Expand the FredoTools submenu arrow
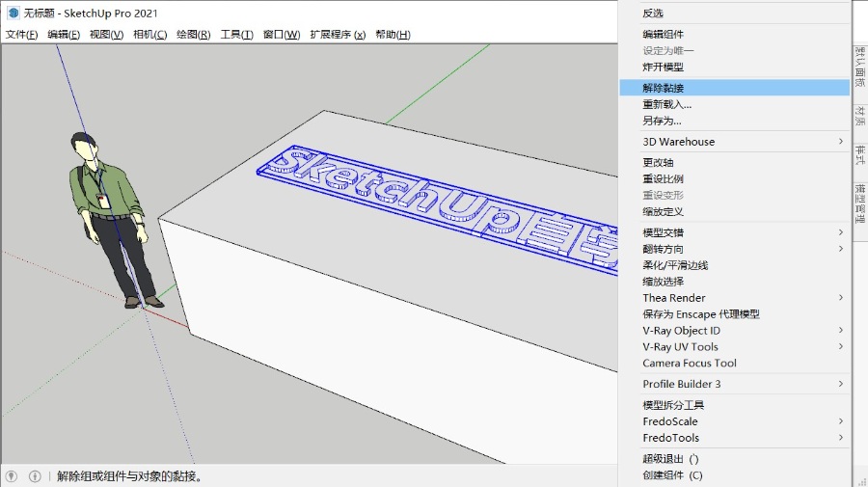Image resolution: width=868 pixels, height=487 pixels. tap(840, 438)
